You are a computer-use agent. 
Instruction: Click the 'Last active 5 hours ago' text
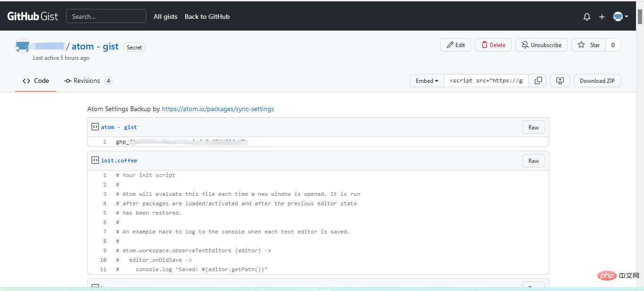(61, 58)
